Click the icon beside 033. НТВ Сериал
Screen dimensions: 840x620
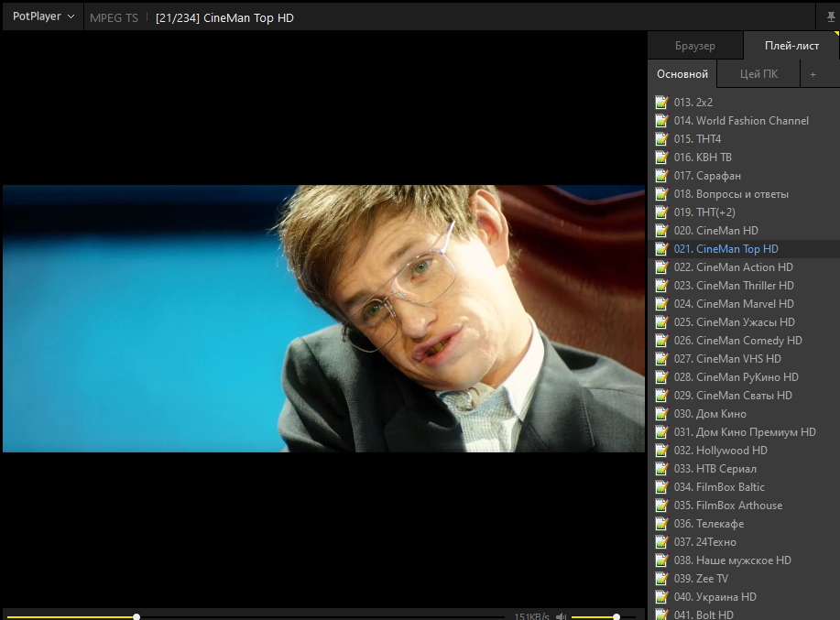[662, 469]
